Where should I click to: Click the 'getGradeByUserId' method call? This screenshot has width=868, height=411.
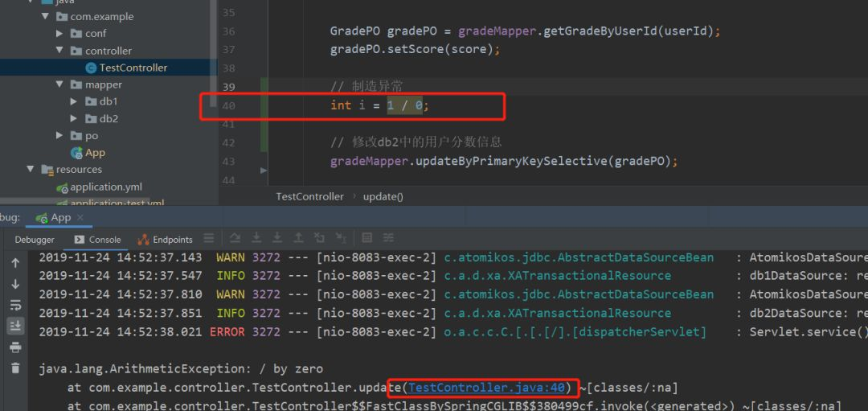point(602,31)
